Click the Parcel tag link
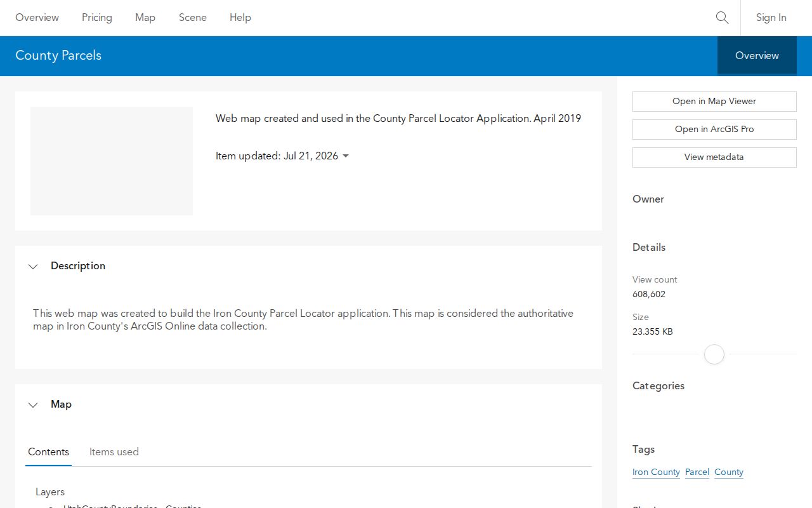This screenshot has height=508, width=812. [x=697, y=472]
